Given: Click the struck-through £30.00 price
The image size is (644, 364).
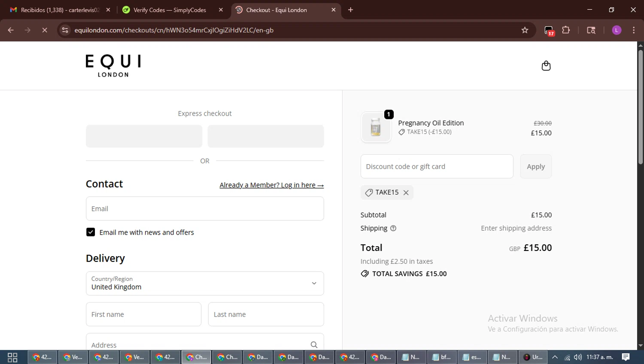Looking at the screenshot, I should [543, 123].
